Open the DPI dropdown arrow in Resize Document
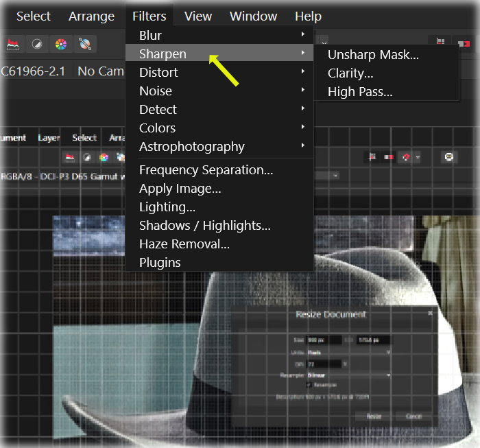The width and height of the screenshot is (480, 448). 346,364
